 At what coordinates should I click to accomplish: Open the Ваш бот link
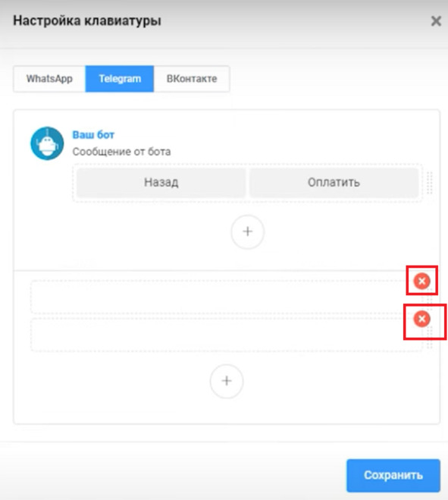[93, 135]
